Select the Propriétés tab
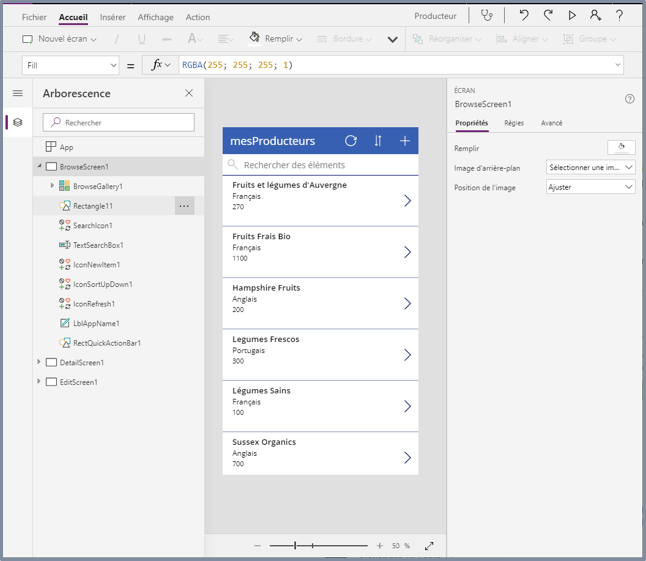Screen dimensions: 646x561 [x=471, y=123]
